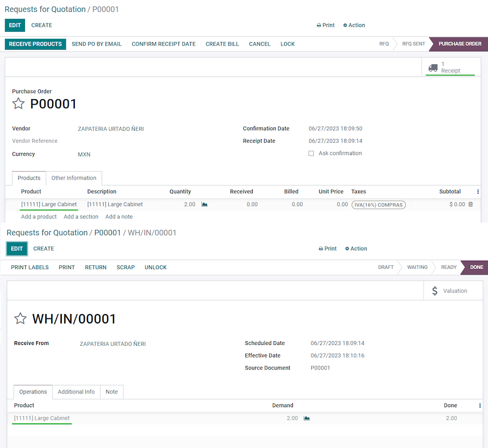
Task: Open source document P00001 link
Action: 320,368
